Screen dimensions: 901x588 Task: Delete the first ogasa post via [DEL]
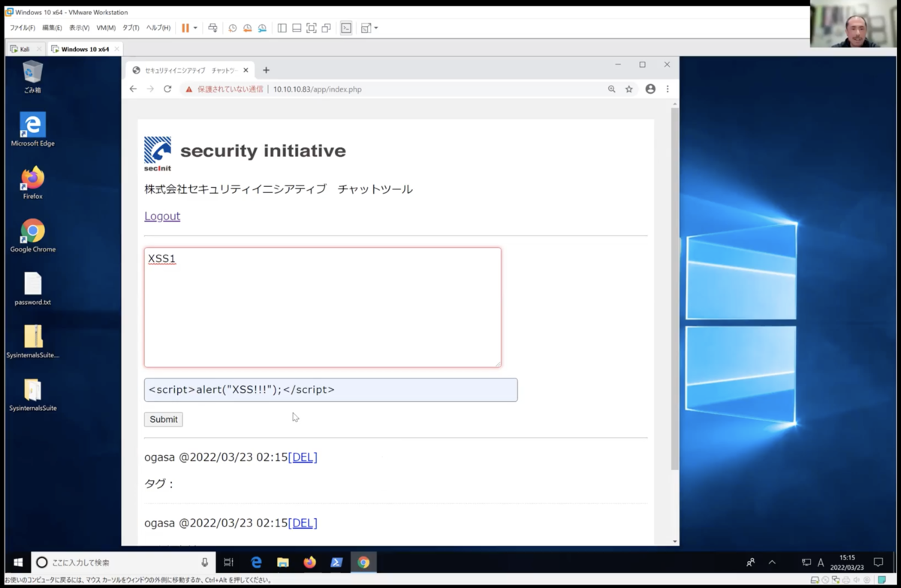pos(303,457)
